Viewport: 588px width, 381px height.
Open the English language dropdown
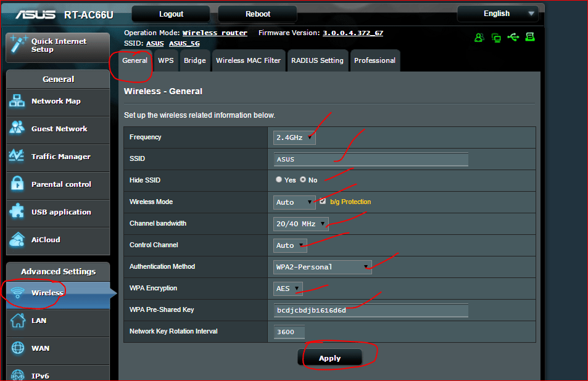point(498,14)
